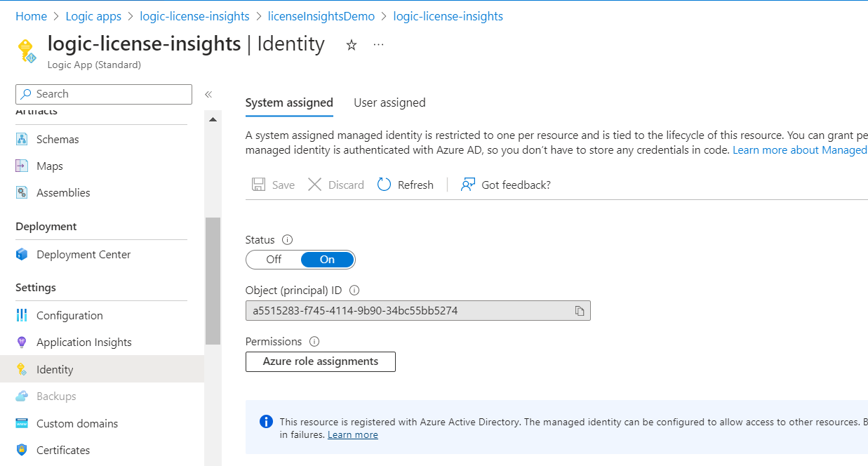The image size is (868, 466).
Task: Turn the Status toggle Off
Action: pyautogui.click(x=274, y=260)
